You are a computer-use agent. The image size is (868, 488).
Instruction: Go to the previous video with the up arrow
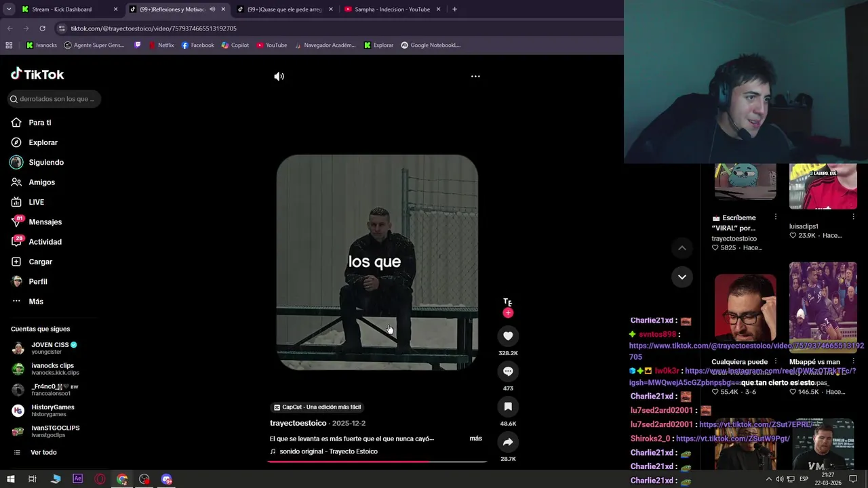tap(682, 248)
